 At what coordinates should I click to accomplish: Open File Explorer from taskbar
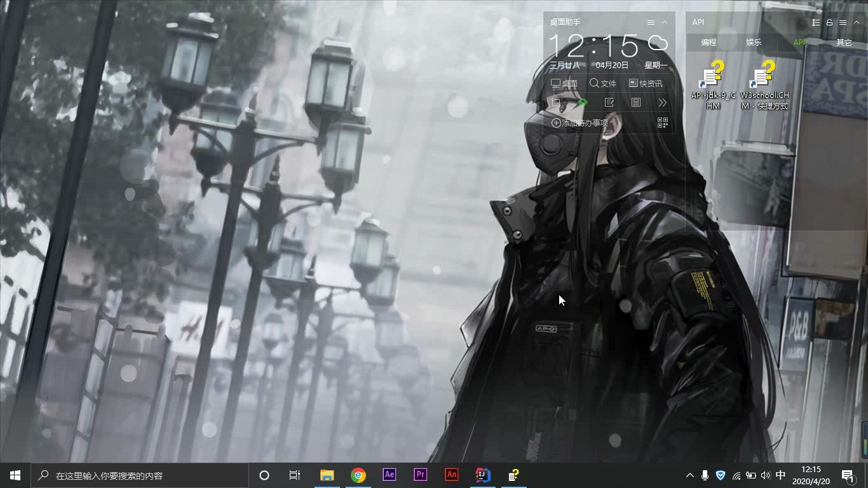click(327, 475)
